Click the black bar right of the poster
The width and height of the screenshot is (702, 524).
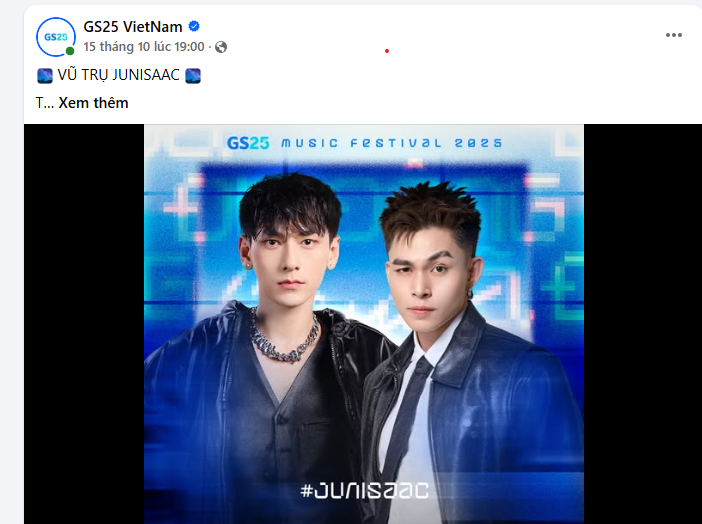click(x=643, y=324)
